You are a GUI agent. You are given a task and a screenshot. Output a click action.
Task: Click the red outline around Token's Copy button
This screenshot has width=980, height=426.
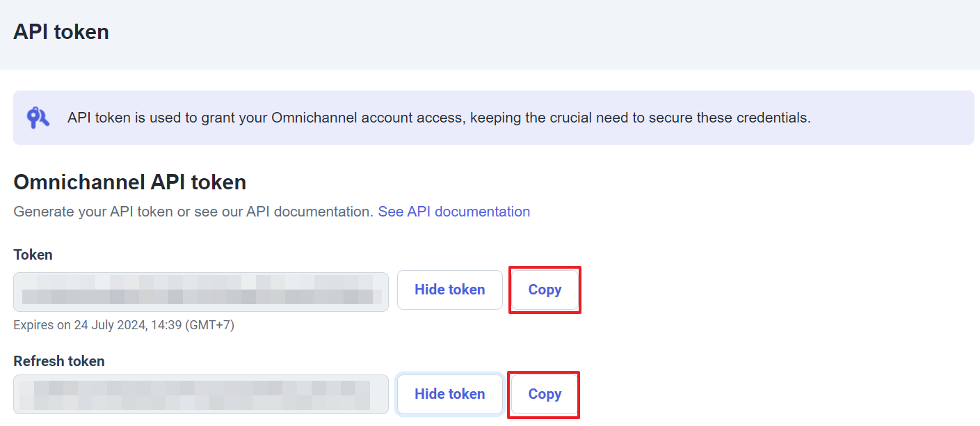[545, 268]
